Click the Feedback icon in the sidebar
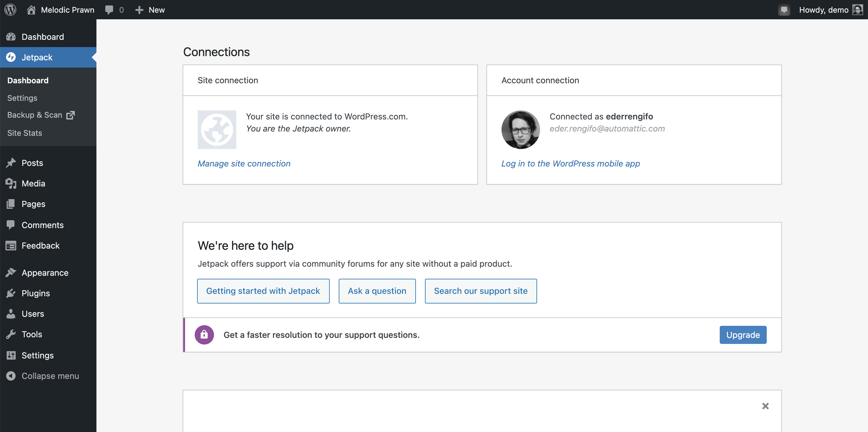The height and width of the screenshot is (432, 868). click(x=11, y=246)
